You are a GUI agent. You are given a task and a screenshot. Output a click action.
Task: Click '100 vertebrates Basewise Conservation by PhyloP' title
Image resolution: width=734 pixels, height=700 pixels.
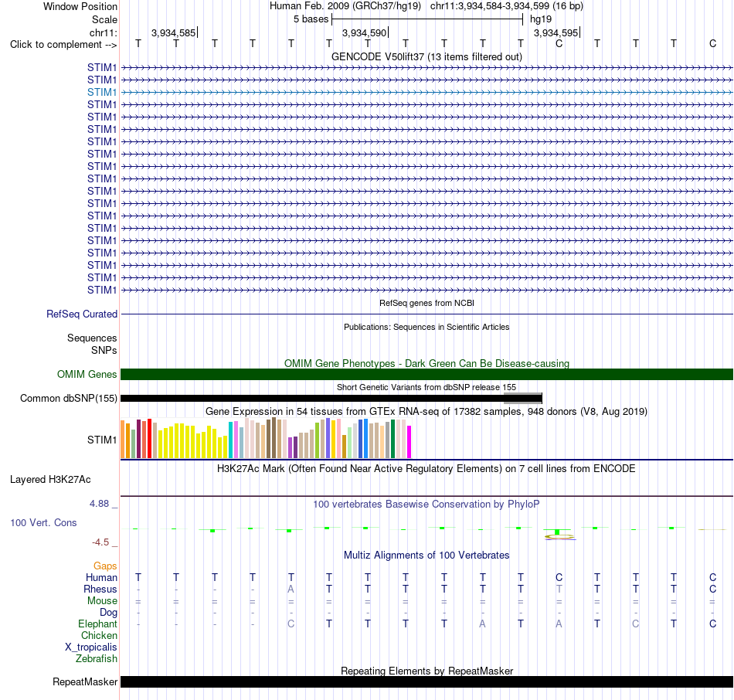426,505
